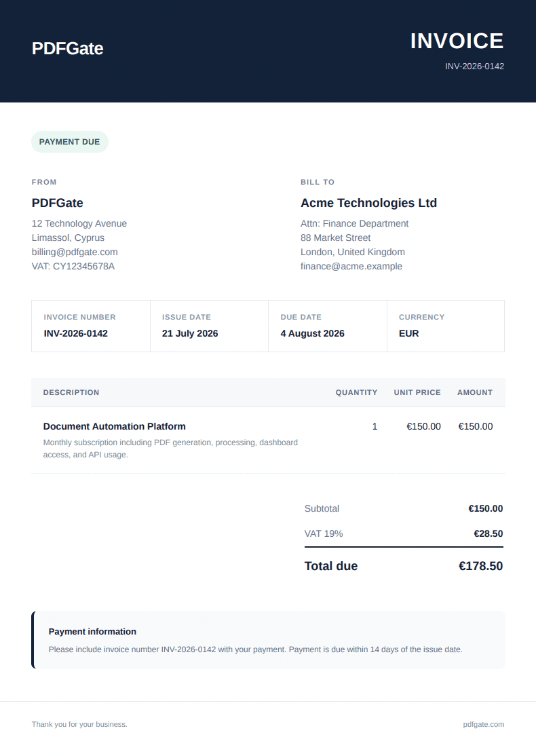Click the CURRENCY label
Image resolution: width=536 pixels, height=756 pixels.
pyautogui.click(x=422, y=317)
